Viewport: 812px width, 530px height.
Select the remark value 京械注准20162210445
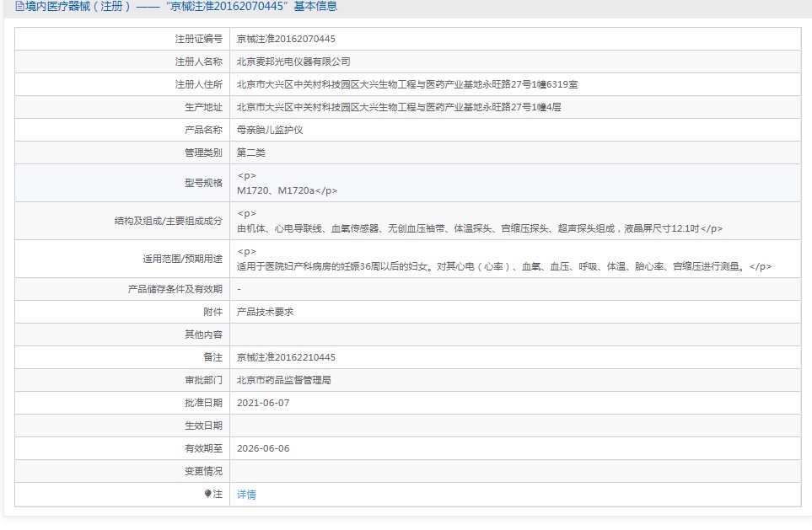pos(286,357)
